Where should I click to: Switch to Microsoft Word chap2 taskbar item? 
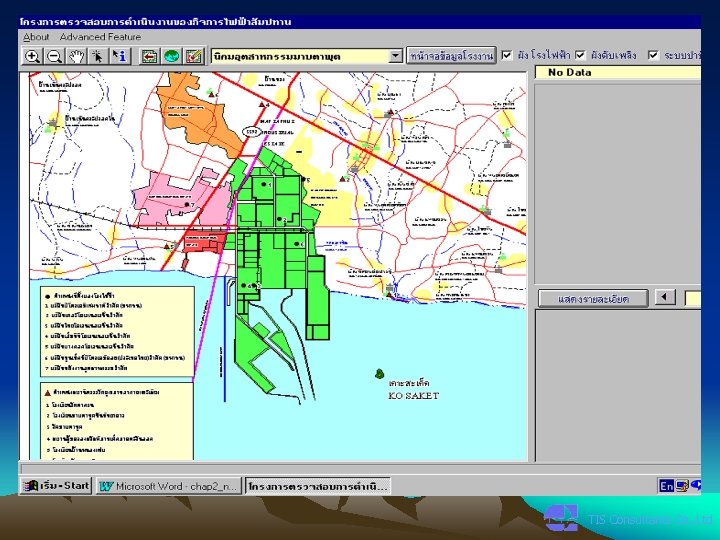[x=169, y=486]
